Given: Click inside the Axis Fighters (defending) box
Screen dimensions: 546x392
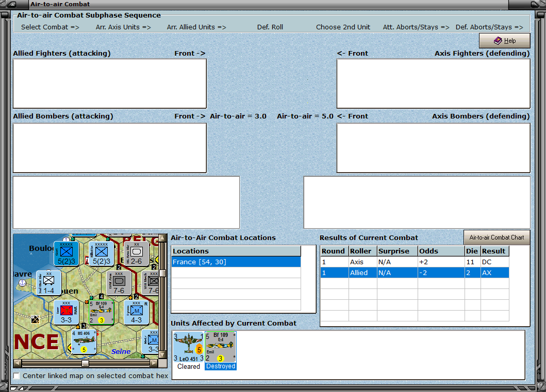Looking at the screenshot, I should (x=434, y=83).
